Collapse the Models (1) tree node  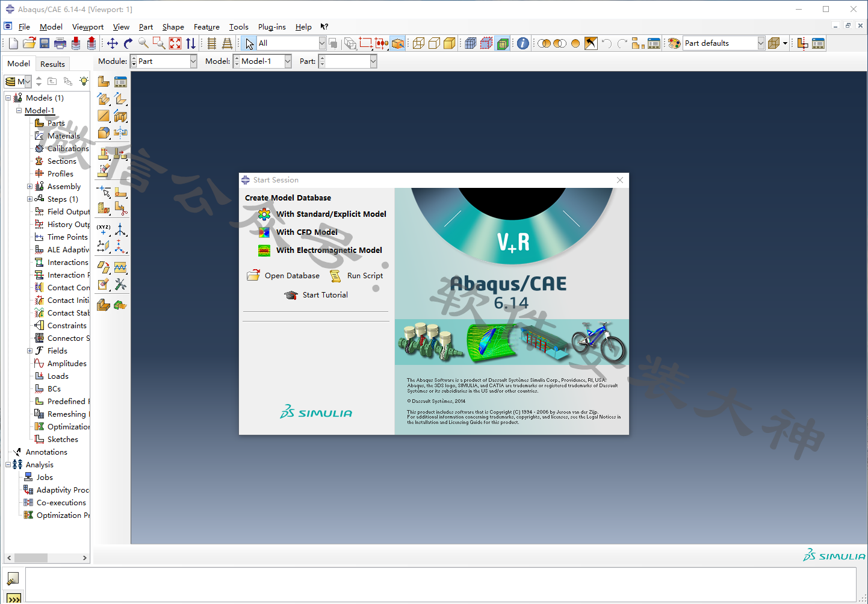tap(8, 98)
